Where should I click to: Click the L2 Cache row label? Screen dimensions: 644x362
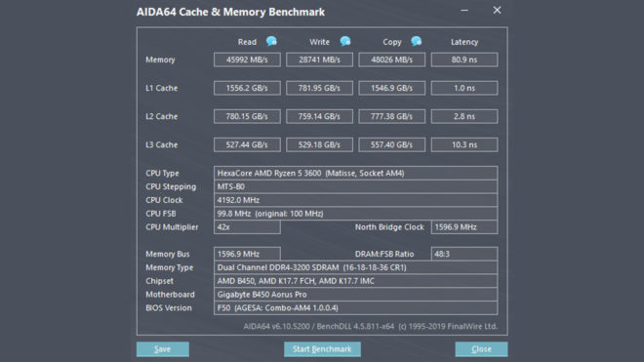pos(161,116)
